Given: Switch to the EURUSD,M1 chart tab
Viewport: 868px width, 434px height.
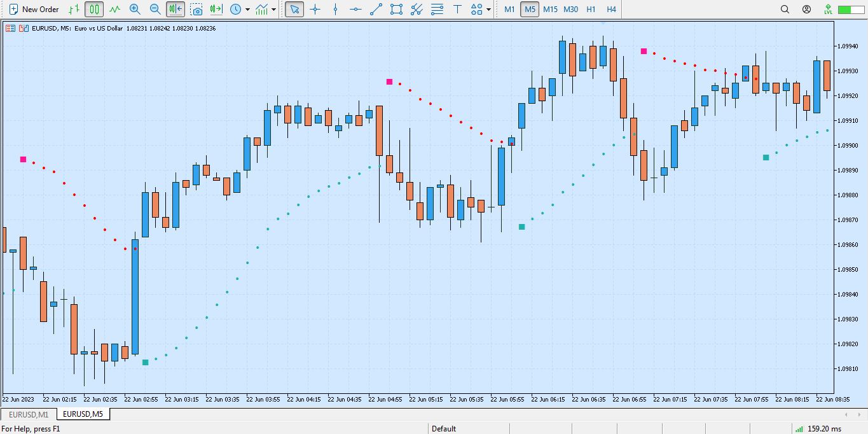Looking at the screenshot, I should click(x=29, y=414).
